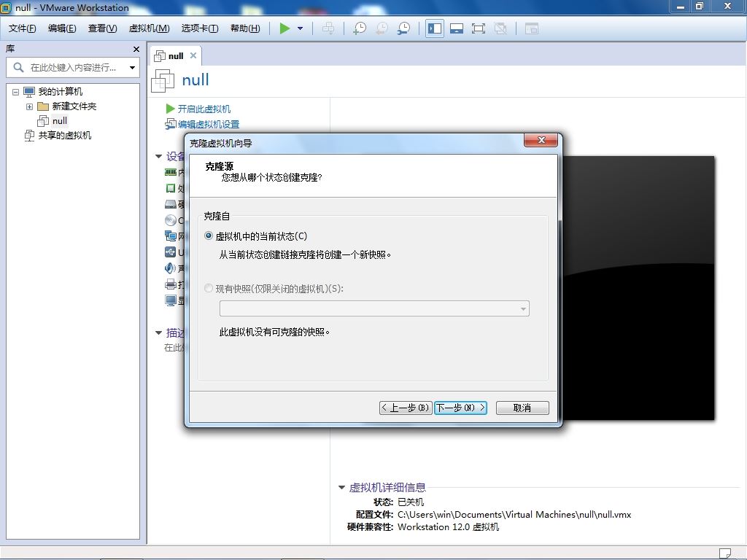Close the null tab
Screen dimensions: 747x560
point(193,55)
